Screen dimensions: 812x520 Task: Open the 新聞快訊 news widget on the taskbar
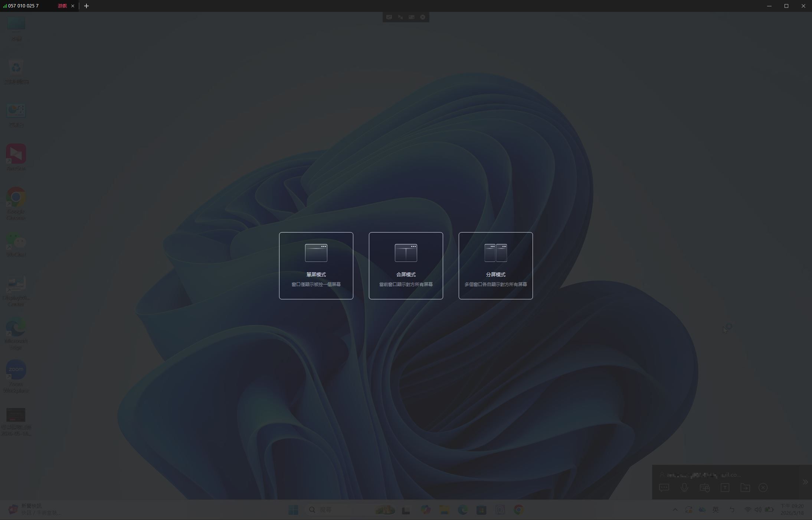point(34,510)
